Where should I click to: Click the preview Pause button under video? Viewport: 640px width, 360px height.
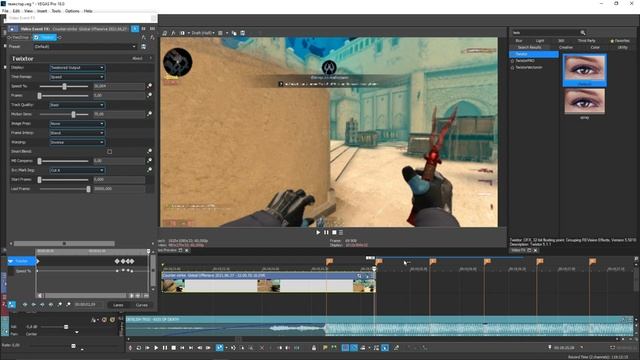(x=326, y=232)
